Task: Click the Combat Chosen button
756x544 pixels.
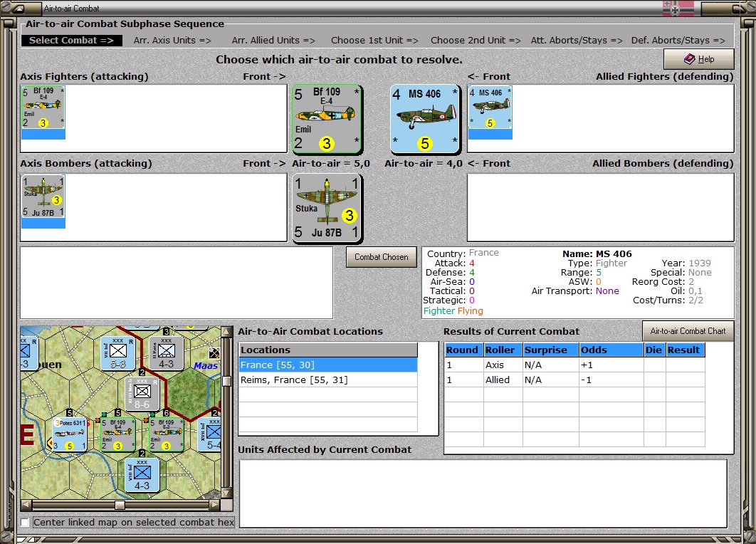Action: pos(382,257)
